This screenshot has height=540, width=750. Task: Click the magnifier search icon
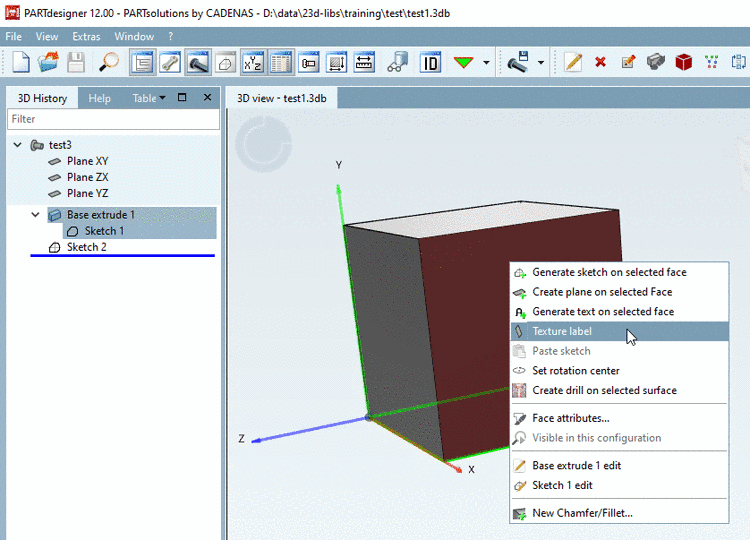108,62
